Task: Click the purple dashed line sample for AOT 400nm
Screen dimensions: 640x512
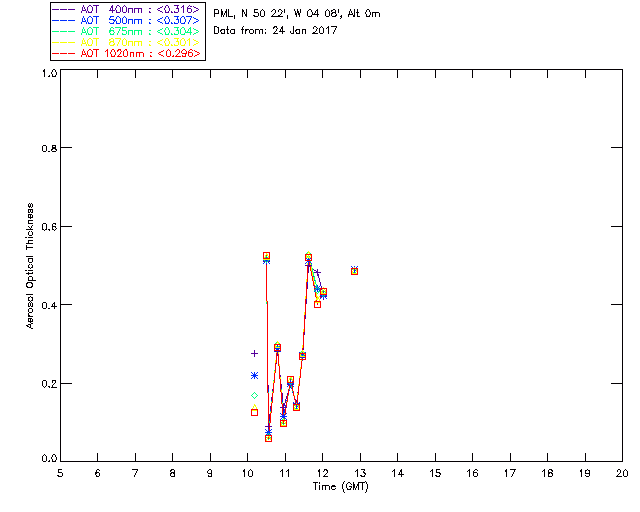Action: 63,9
